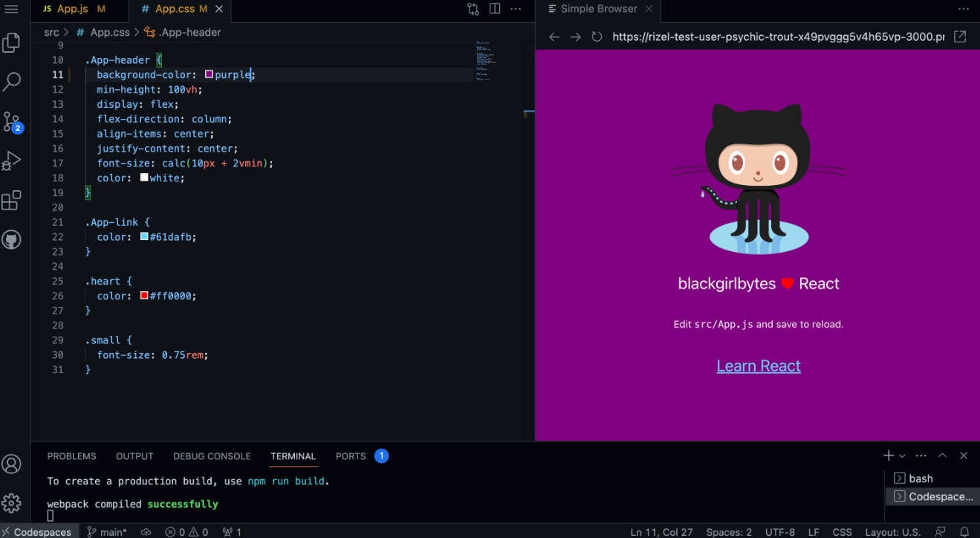This screenshot has height=538, width=980.
Task: Open the Search view icon
Action: pyautogui.click(x=12, y=82)
